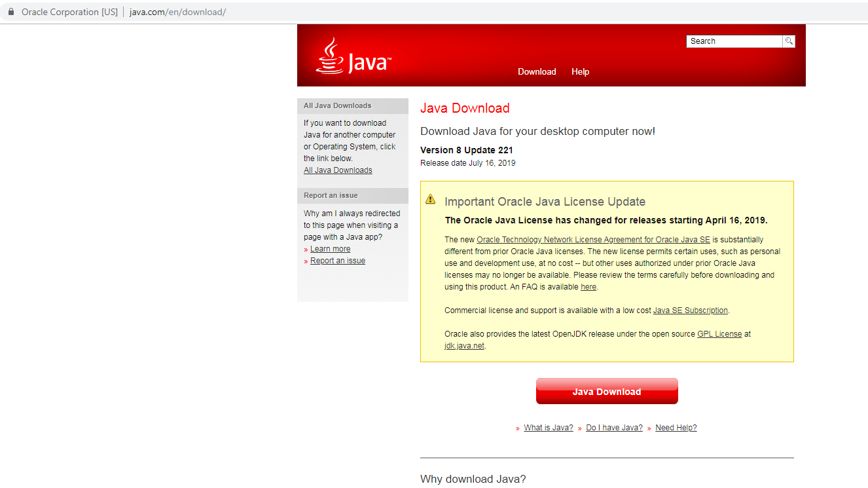The width and height of the screenshot is (868, 488).
Task: Click the search magnifier icon
Action: click(789, 41)
